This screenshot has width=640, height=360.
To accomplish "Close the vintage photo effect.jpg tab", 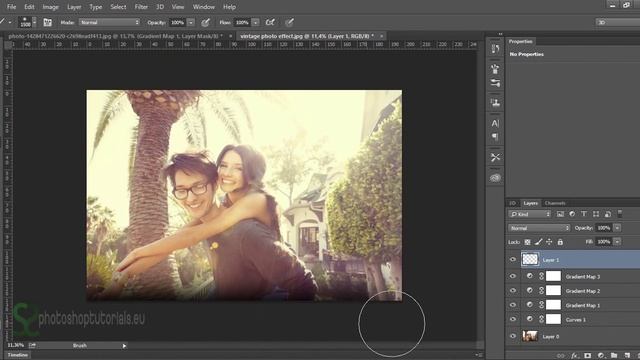I will tap(382, 36).
